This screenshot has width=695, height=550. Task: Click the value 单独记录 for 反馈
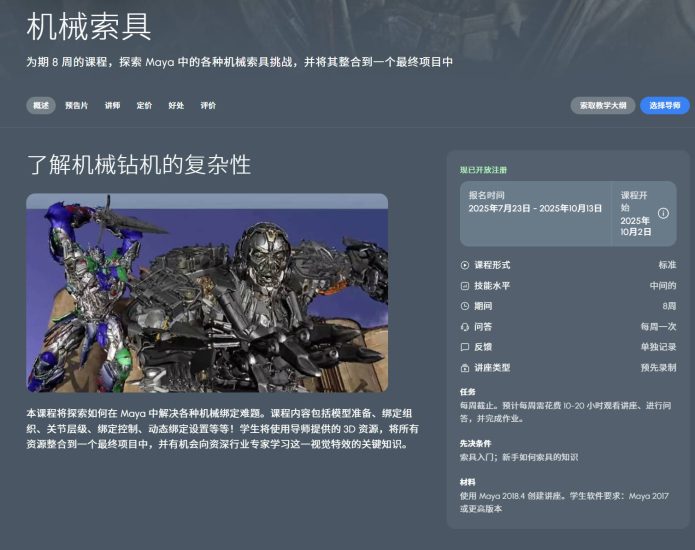pos(658,347)
